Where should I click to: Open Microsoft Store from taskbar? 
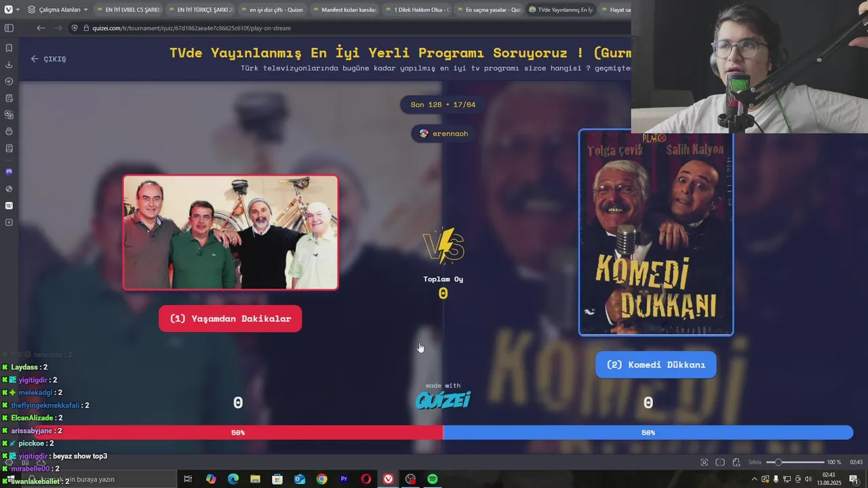tap(277, 479)
